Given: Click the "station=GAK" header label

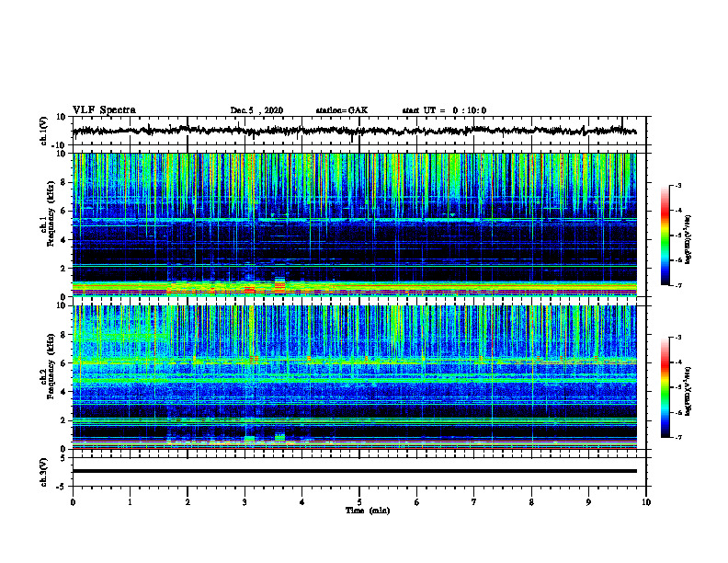Looking at the screenshot, I should pos(342,110).
